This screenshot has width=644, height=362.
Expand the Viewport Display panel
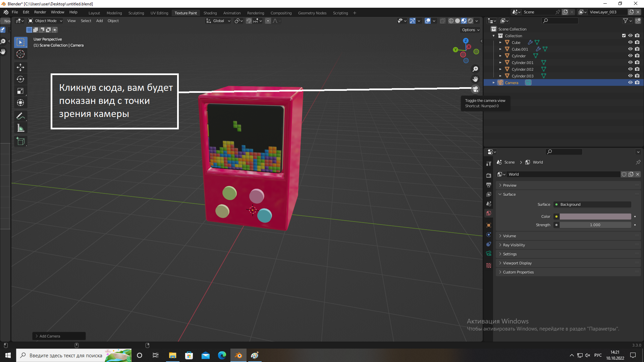point(568,263)
